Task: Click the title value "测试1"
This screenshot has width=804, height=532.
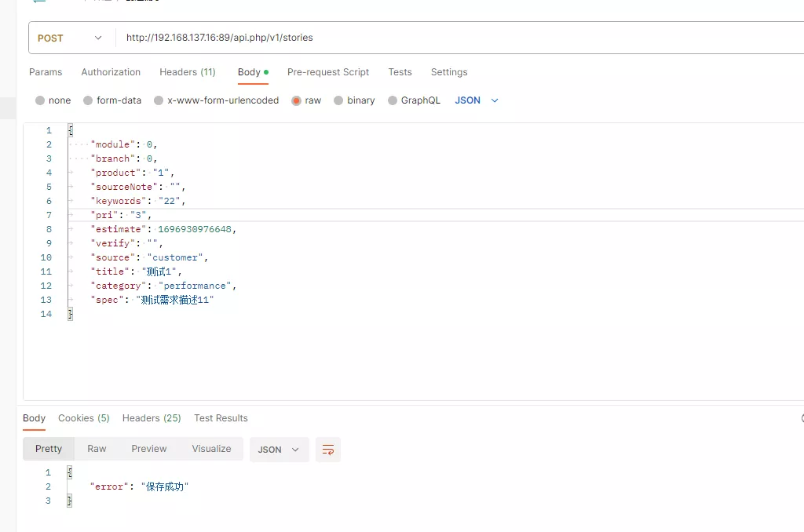Action: (x=159, y=271)
